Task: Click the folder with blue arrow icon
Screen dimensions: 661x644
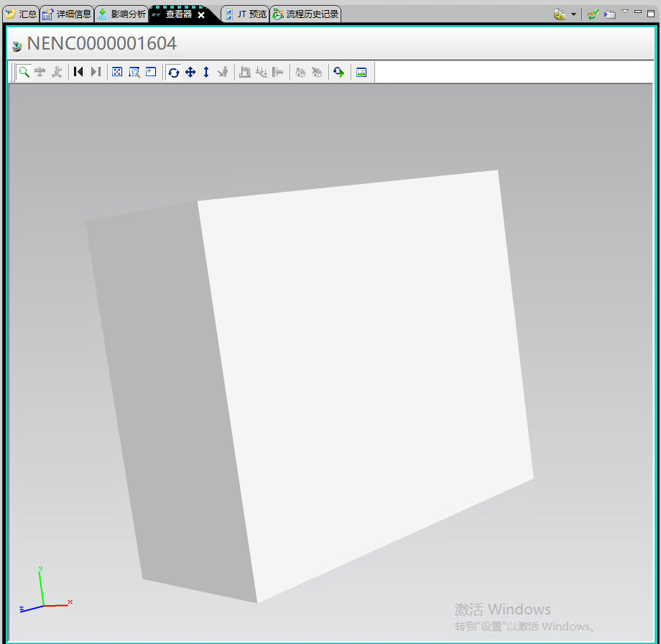Action: tap(609, 15)
